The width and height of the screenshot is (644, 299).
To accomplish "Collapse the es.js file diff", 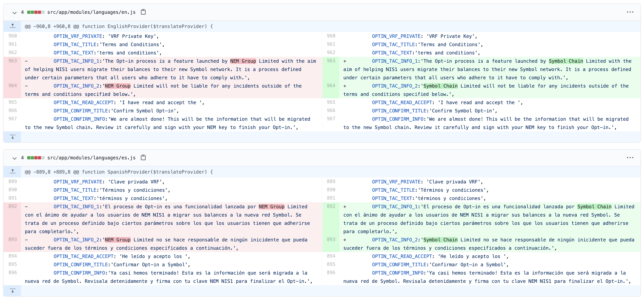I will [x=14, y=158].
